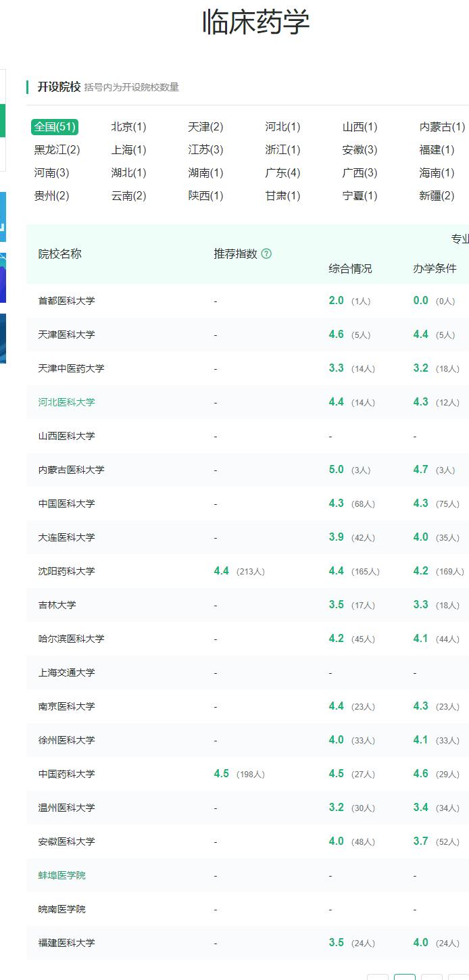Show schools in 甘肃(1)
The height and width of the screenshot is (980, 469).
click(282, 196)
